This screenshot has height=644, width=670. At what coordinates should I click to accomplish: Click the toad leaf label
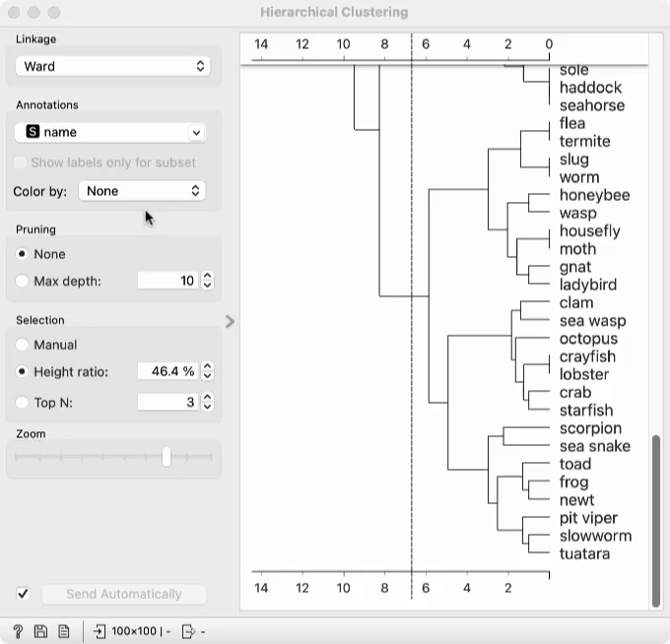pos(575,464)
